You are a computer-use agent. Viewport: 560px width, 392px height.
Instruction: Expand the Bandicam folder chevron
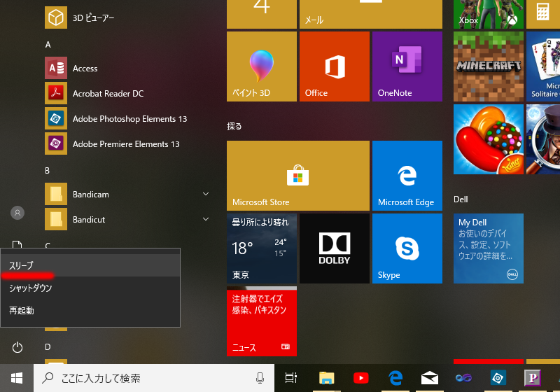pos(206,194)
